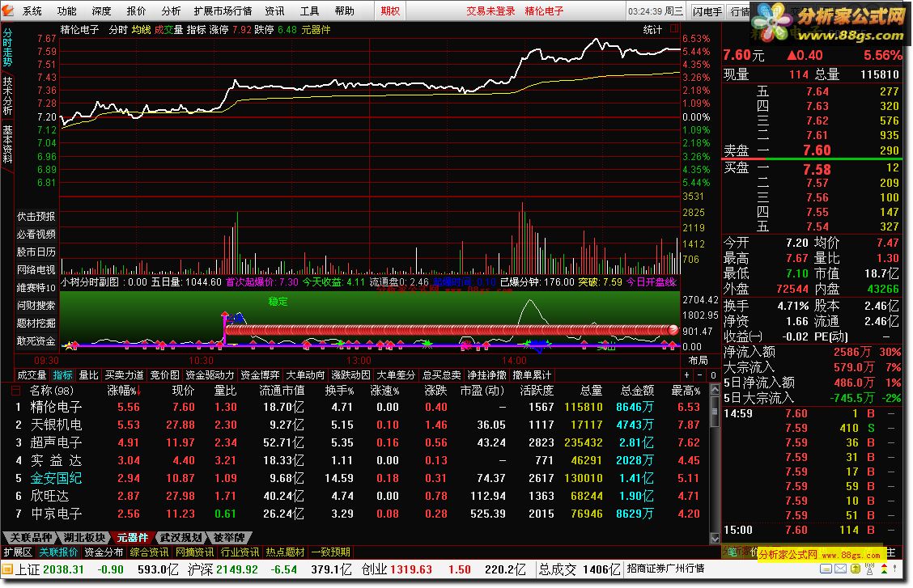913x588 pixels.
Task: Open the 分析 menu
Action: pyautogui.click(x=171, y=11)
